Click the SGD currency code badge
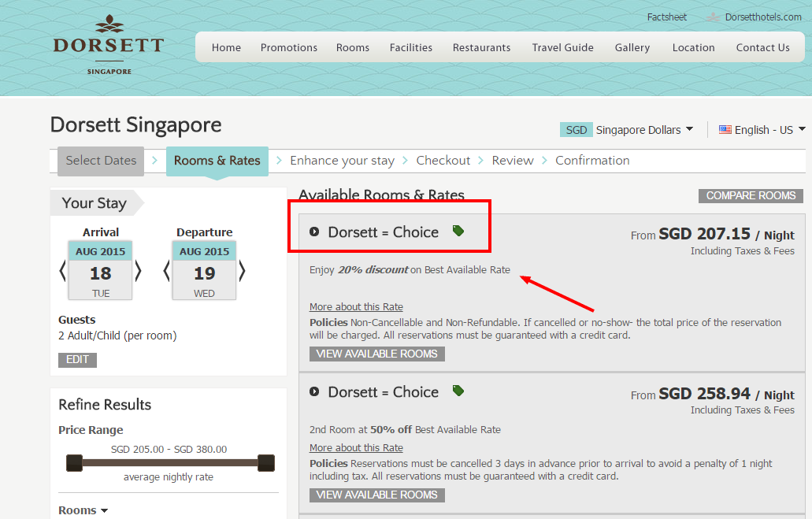Screen dimensions: 812x519 point(577,129)
